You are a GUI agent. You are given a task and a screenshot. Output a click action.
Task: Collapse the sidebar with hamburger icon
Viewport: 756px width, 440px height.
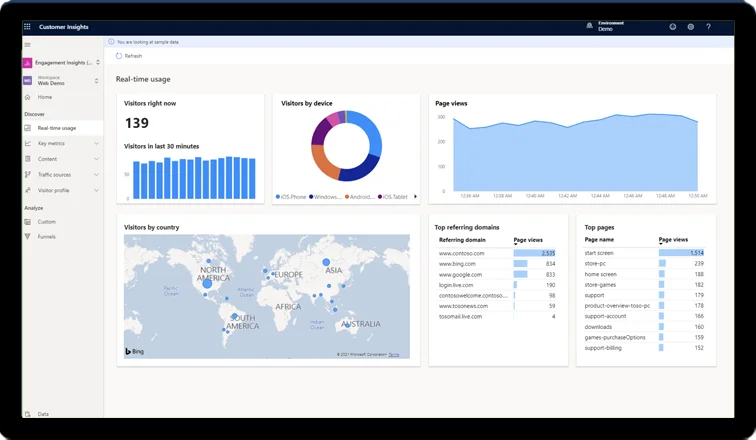click(27, 45)
